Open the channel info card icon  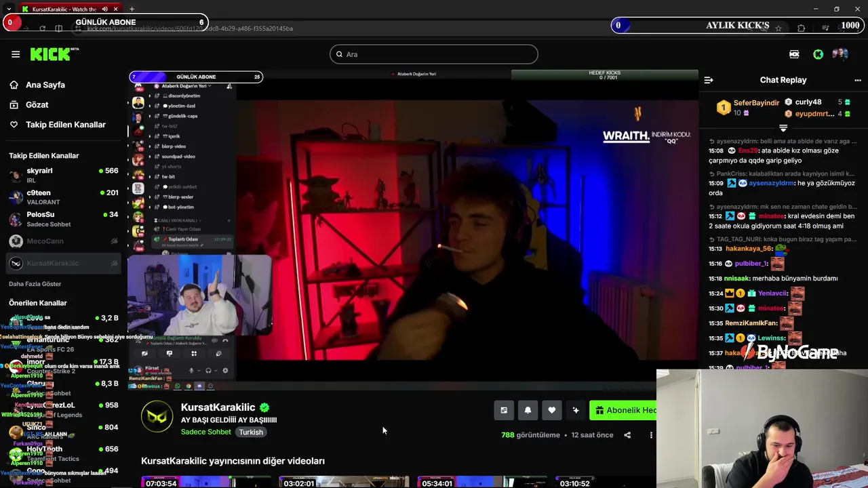click(x=504, y=410)
